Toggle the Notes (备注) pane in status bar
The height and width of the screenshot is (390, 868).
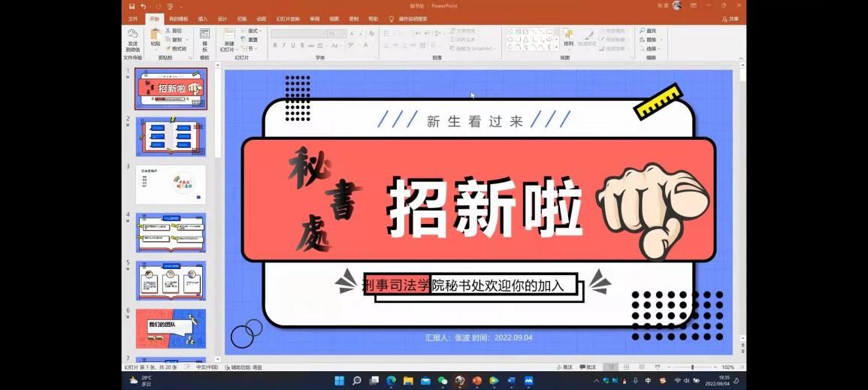click(x=564, y=367)
